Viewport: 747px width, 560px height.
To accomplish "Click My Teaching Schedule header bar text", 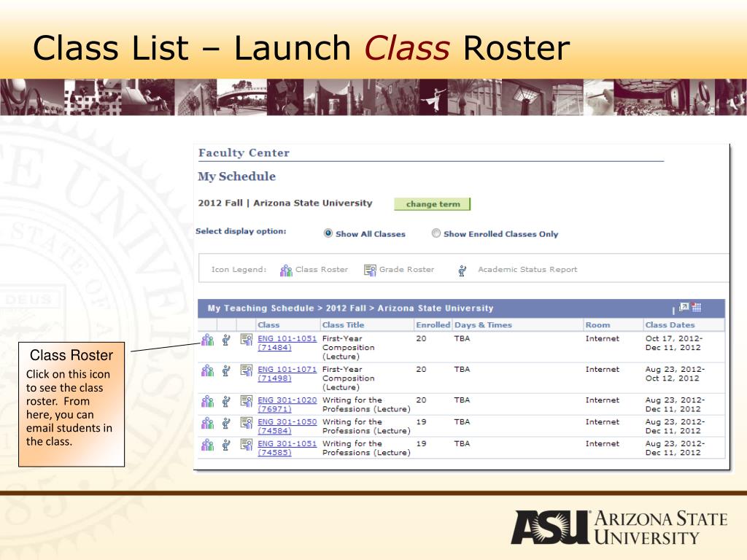I will click(x=350, y=308).
